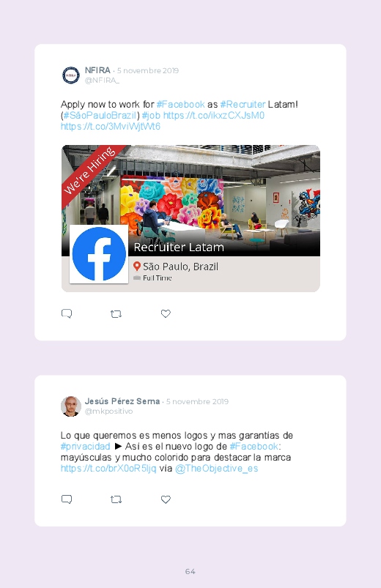Click the Facebook logo on job card
This screenshot has width=381, height=588.
[x=99, y=254]
